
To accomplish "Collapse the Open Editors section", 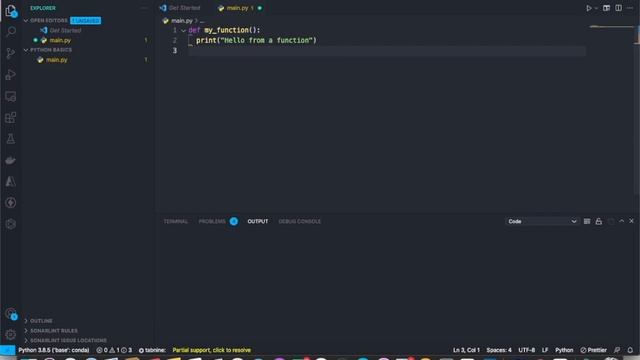I will pos(49,20).
